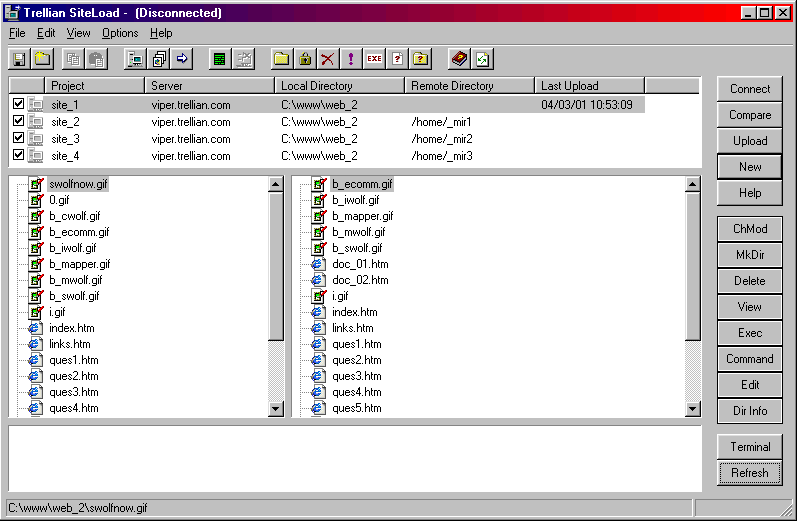
Task: Click the EXE execute toolbar icon
Action: (374, 59)
